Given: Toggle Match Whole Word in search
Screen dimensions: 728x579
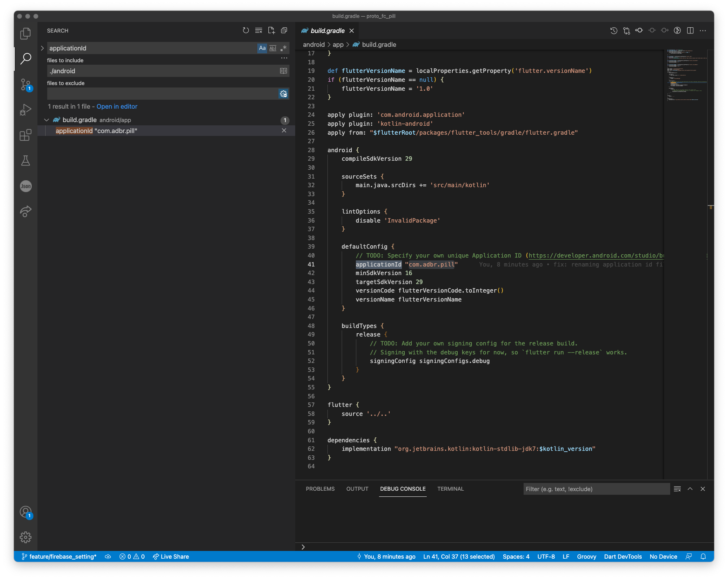Looking at the screenshot, I should (273, 48).
